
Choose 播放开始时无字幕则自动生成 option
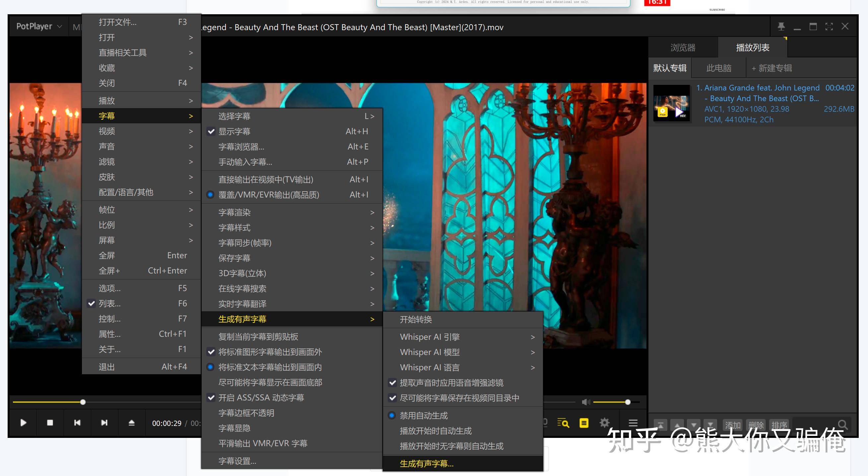[463, 446]
